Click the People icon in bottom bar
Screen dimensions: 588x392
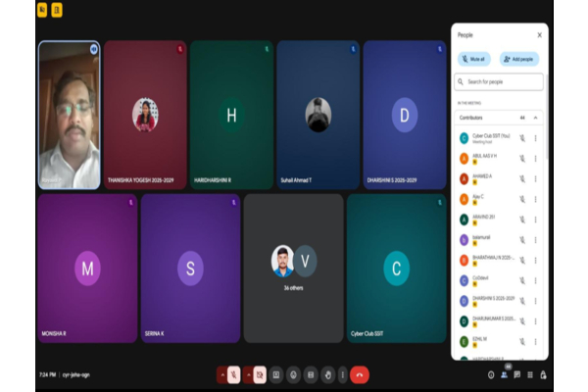[504, 374]
